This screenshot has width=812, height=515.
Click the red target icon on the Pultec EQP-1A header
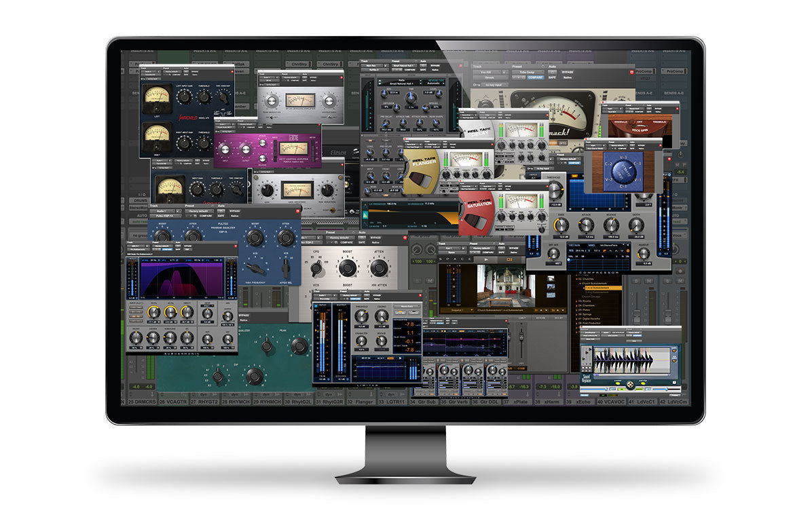[298, 211]
